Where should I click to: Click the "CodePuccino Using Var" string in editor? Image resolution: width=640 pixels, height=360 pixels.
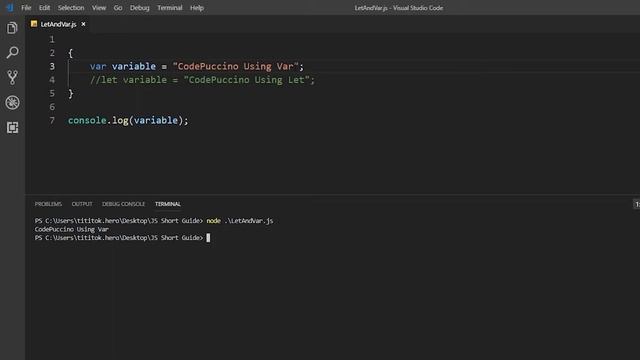236,67
